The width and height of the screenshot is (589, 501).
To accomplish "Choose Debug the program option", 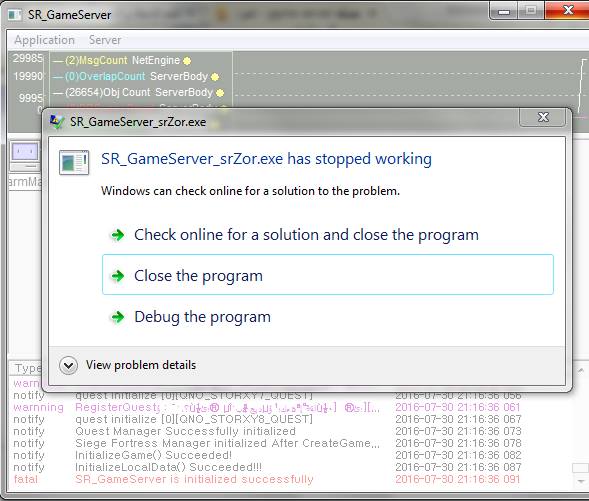I will [328, 317].
